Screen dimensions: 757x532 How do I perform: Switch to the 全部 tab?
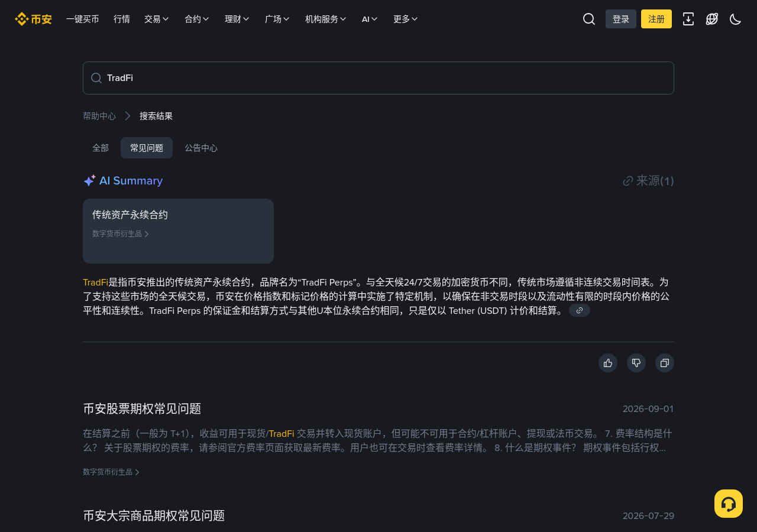101,148
